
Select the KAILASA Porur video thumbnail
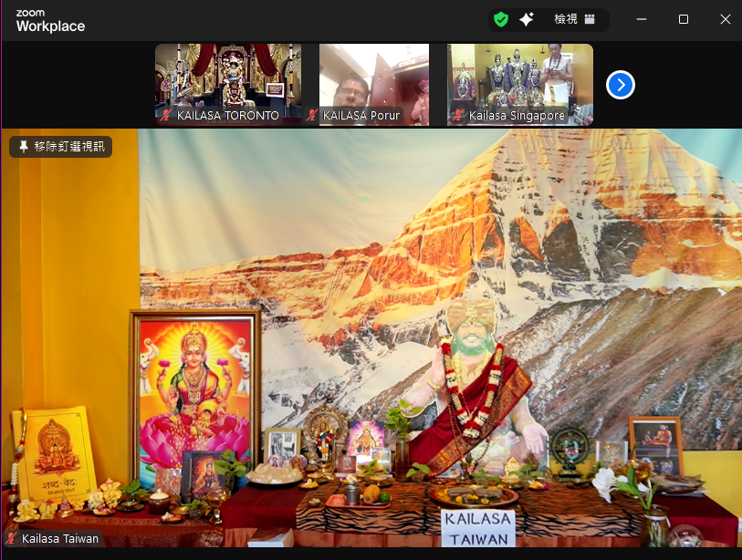(x=373, y=78)
